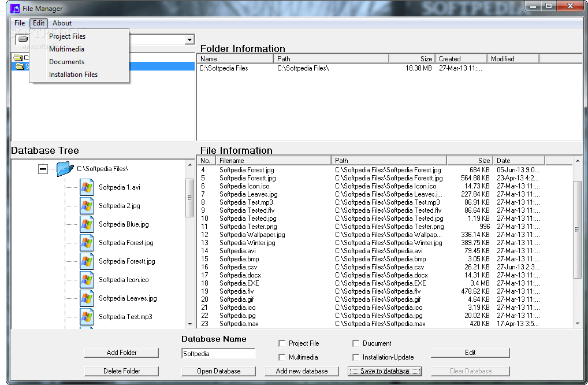Open the drive selection dropdown
The height and width of the screenshot is (385, 588).
click(x=189, y=39)
